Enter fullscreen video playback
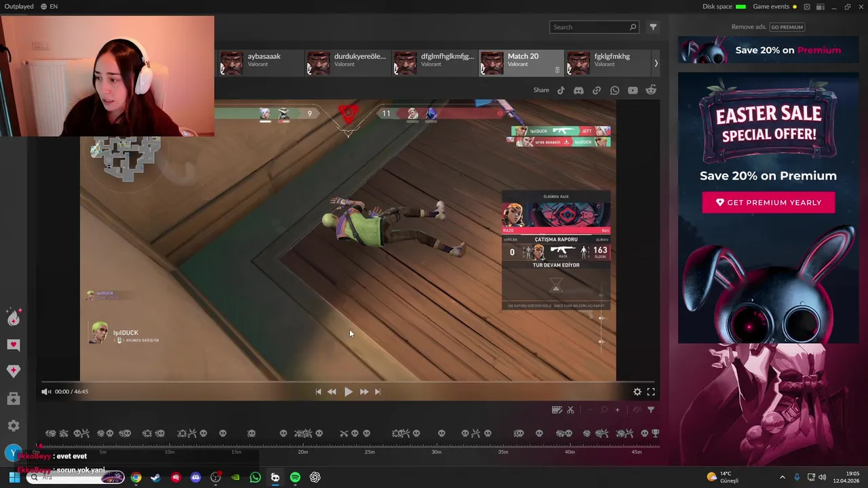 tap(651, 392)
